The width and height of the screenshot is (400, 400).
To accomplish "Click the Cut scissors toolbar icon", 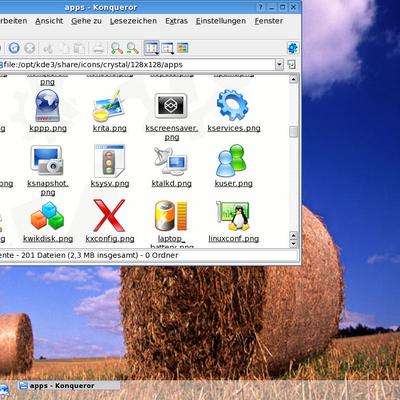I will pyautogui.click(x=48, y=48).
